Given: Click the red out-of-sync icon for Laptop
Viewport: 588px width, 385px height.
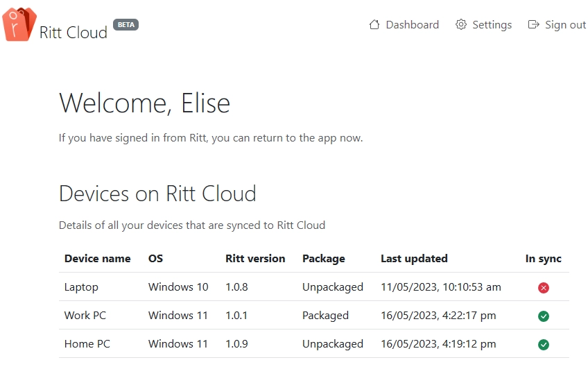Looking at the screenshot, I should (x=544, y=288).
